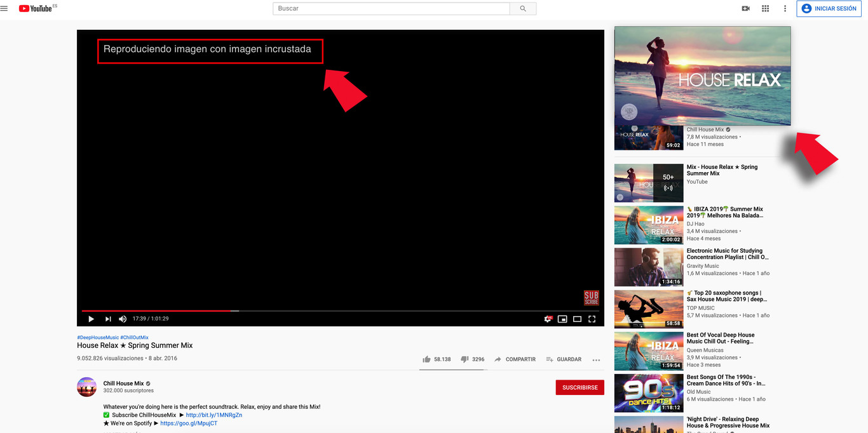The height and width of the screenshot is (433, 868).
Task: Open Best Songs Of The 1990s title
Action: click(726, 380)
